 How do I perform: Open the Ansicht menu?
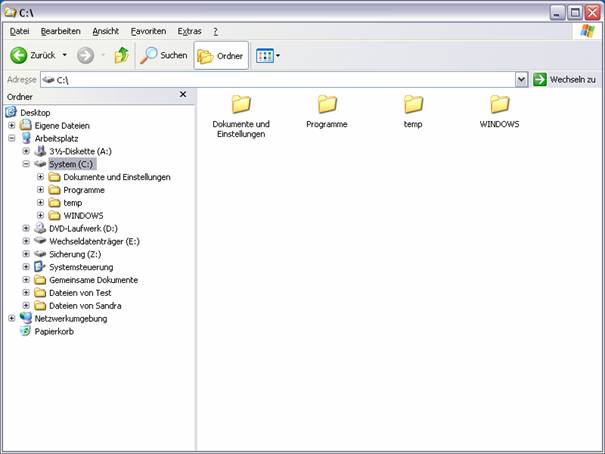coord(105,31)
